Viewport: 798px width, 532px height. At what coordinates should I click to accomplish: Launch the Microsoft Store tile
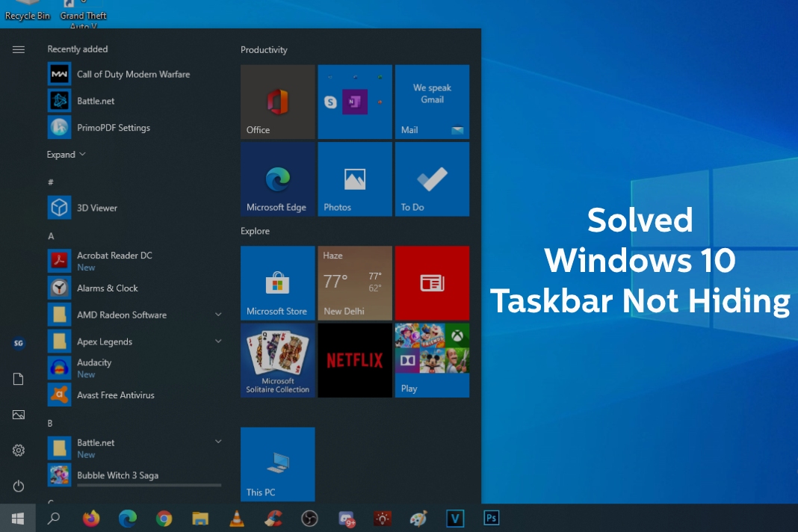(277, 282)
